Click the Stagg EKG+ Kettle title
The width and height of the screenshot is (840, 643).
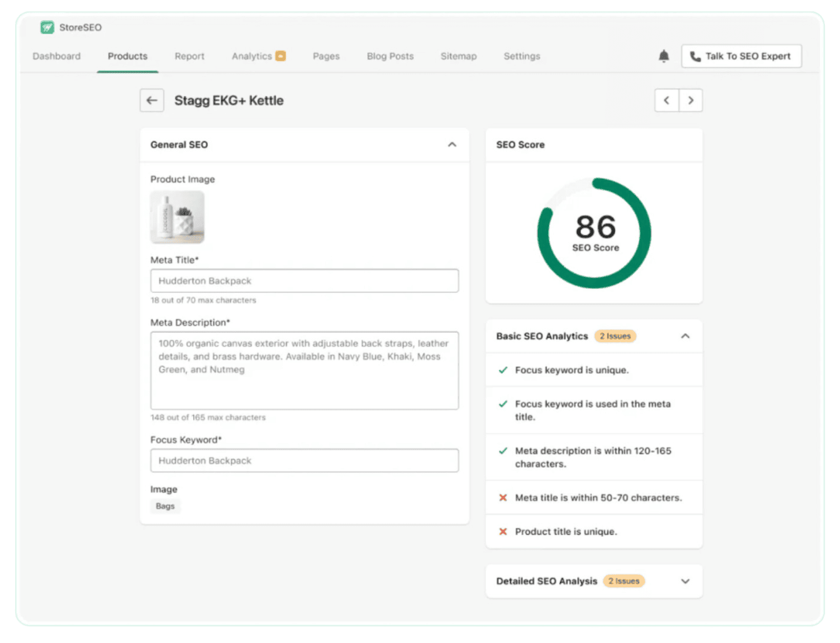tap(229, 100)
